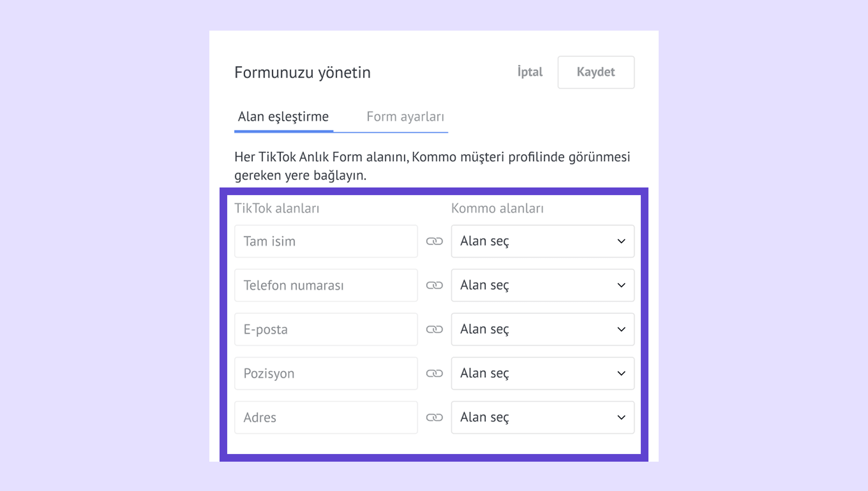
Task: Click link icon beside Pozisyon field
Action: coord(434,373)
